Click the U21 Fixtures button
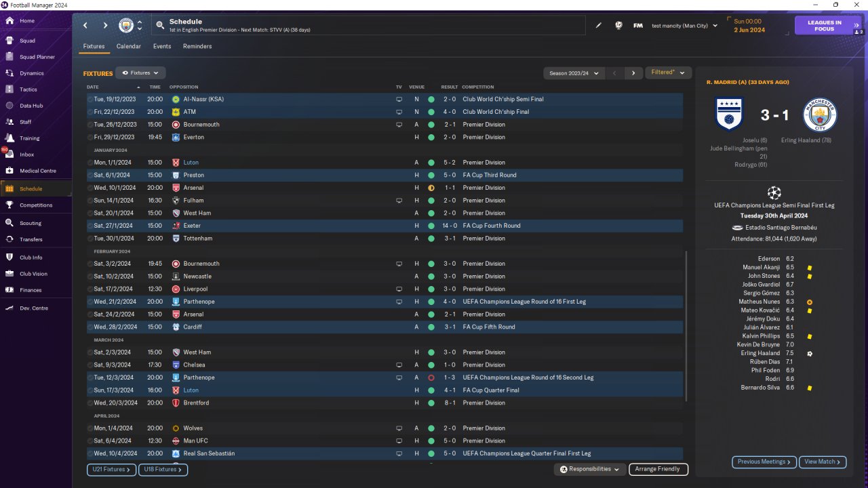This screenshot has width=868, height=488. tap(111, 469)
